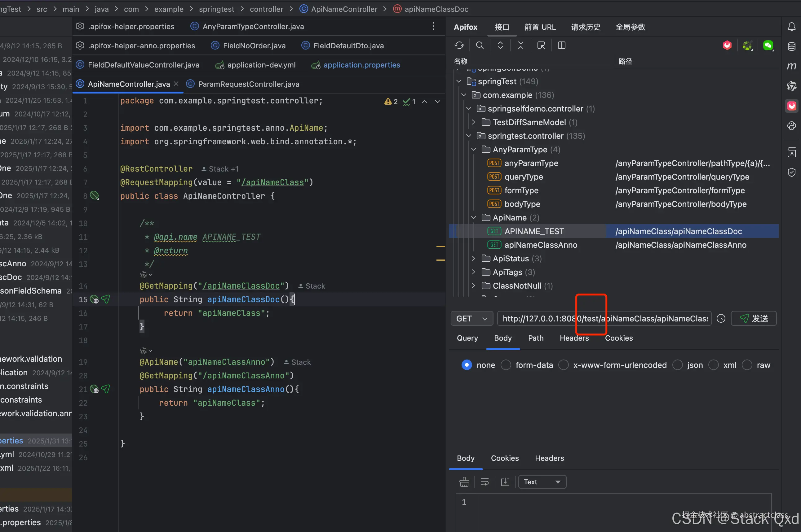The height and width of the screenshot is (532, 801).
Task: Open the Text response format dropdown
Action: click(x=542, y=482)
